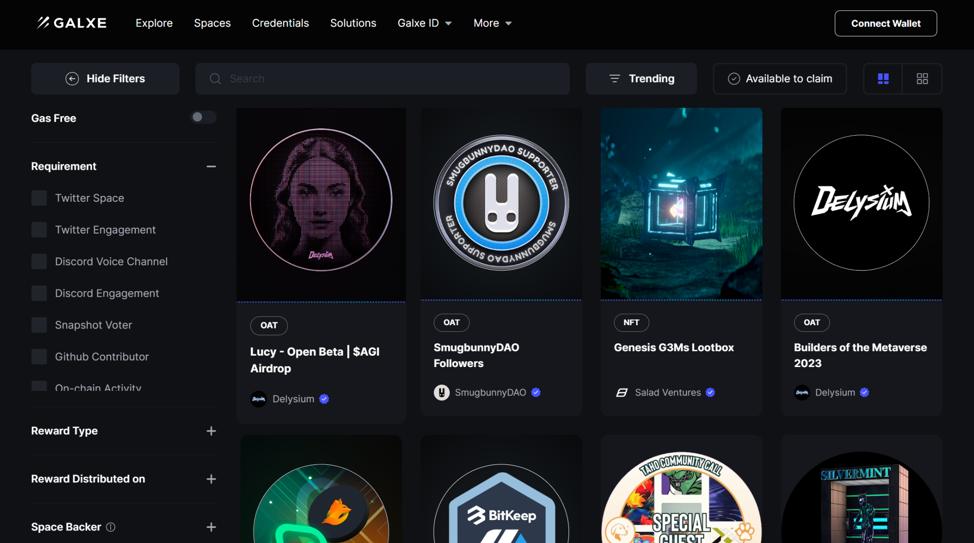Image resolution: width=974 pixels, height=543 pixels.
Task: Enable the Discord Engagement checkbox
Action: [x=39, y=293]
